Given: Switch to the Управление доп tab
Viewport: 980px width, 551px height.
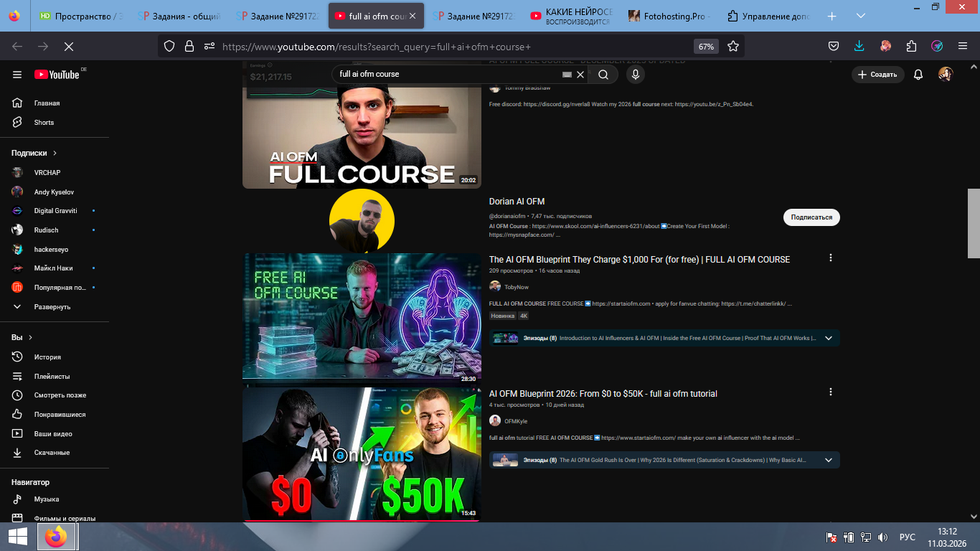Looking at the screenshot, I should tap(768, 16).
